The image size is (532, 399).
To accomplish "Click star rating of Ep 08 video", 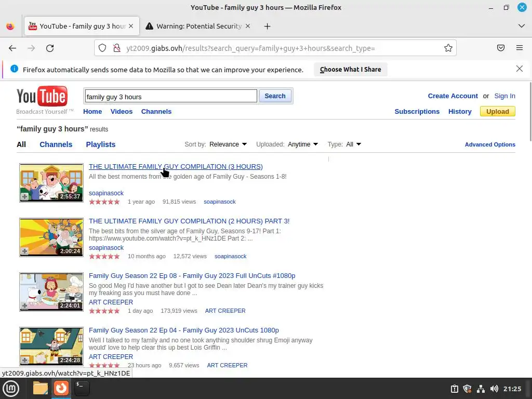I will (104, 311).
